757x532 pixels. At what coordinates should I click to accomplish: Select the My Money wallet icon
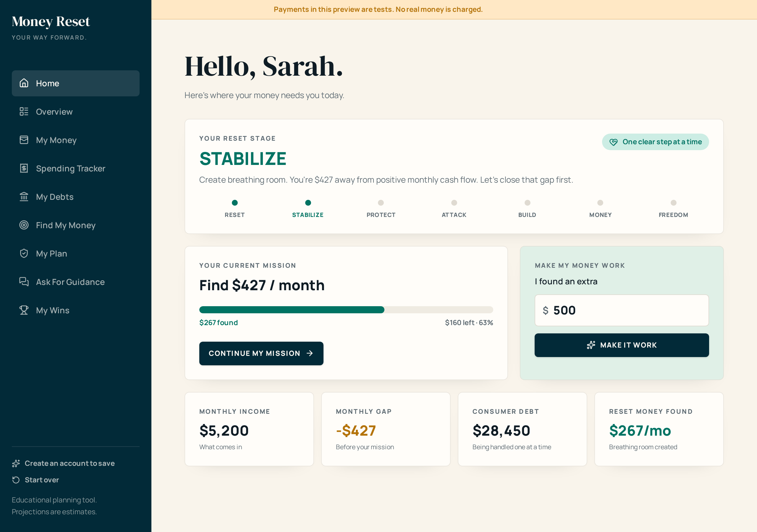(24, 140)
